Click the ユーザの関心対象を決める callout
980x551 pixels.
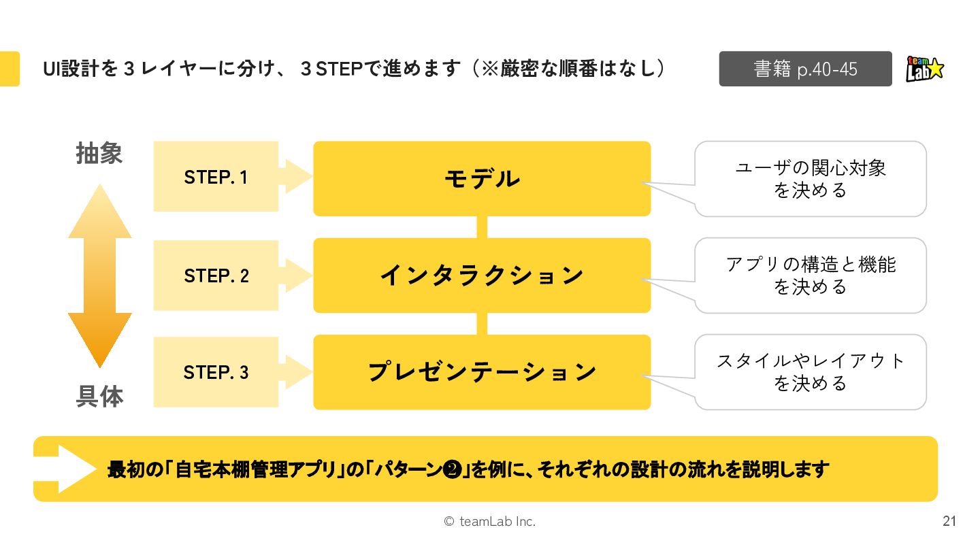(810, 178)
